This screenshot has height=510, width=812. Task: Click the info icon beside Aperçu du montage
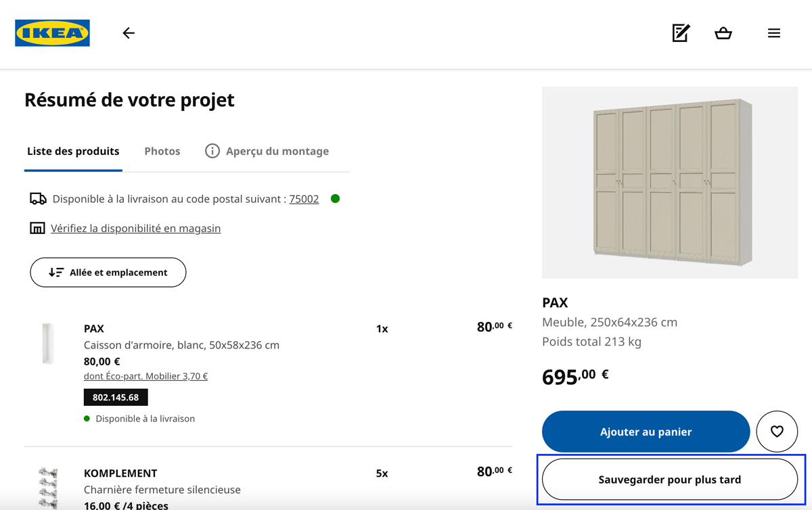pyautogui.click(x=212, y=151)
